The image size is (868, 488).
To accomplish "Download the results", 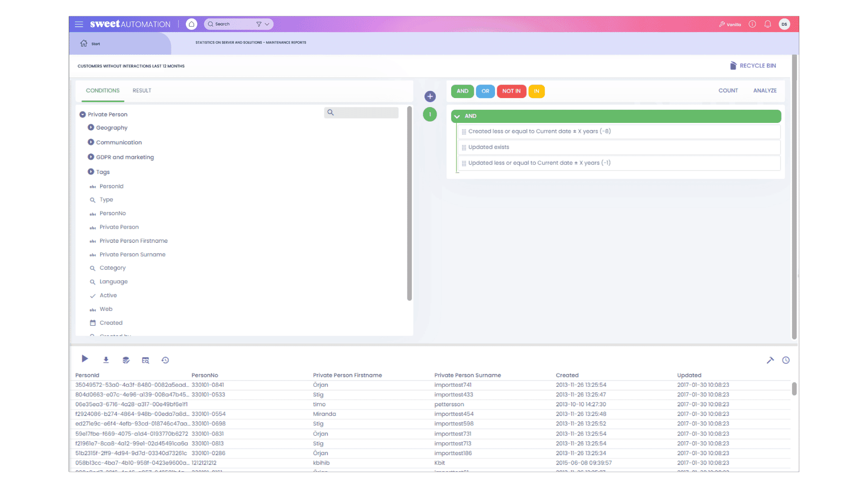I will tap(106, 360).
